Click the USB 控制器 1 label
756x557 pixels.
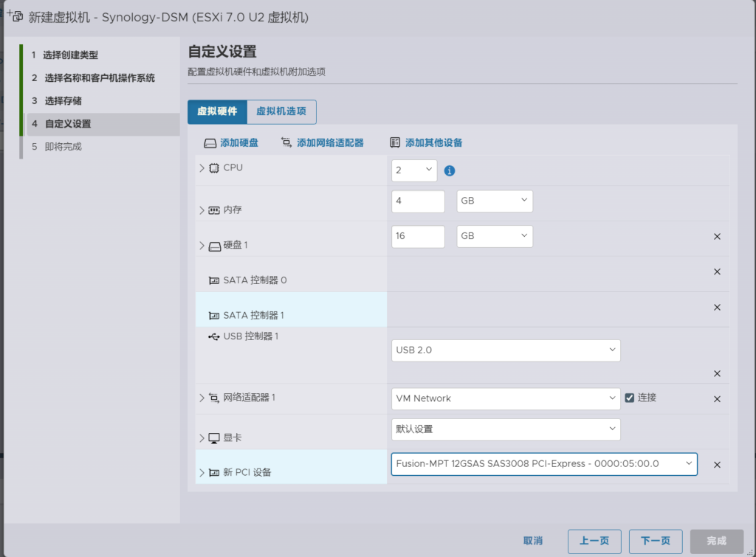(251, 336)
